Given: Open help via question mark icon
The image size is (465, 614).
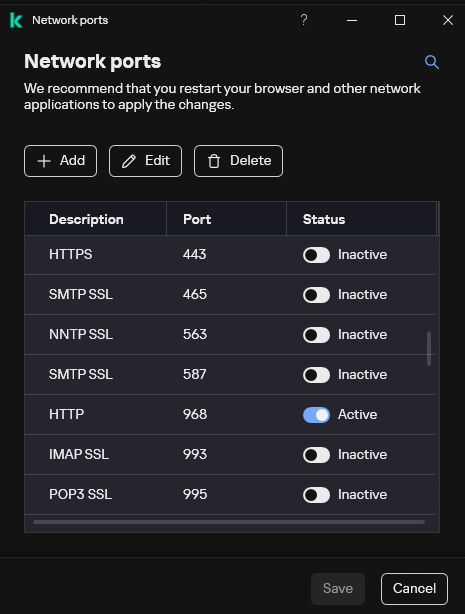Looking at the screenshot, I should pos(304,20).
